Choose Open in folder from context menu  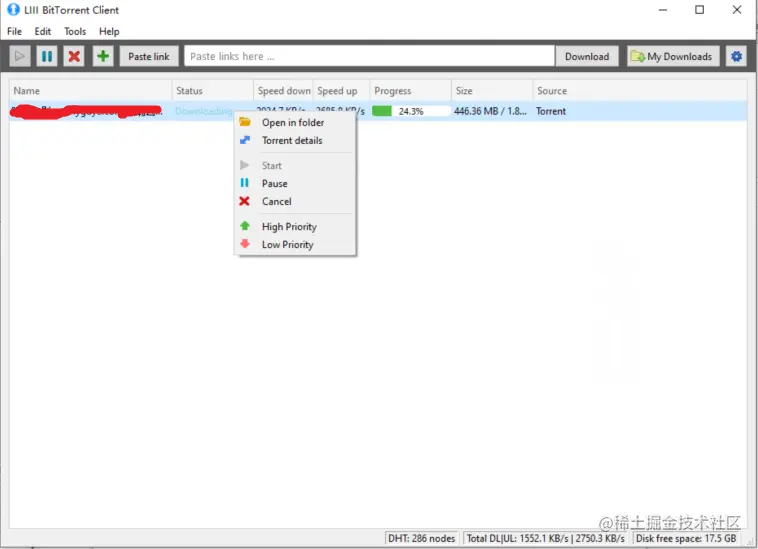[295, 123]
